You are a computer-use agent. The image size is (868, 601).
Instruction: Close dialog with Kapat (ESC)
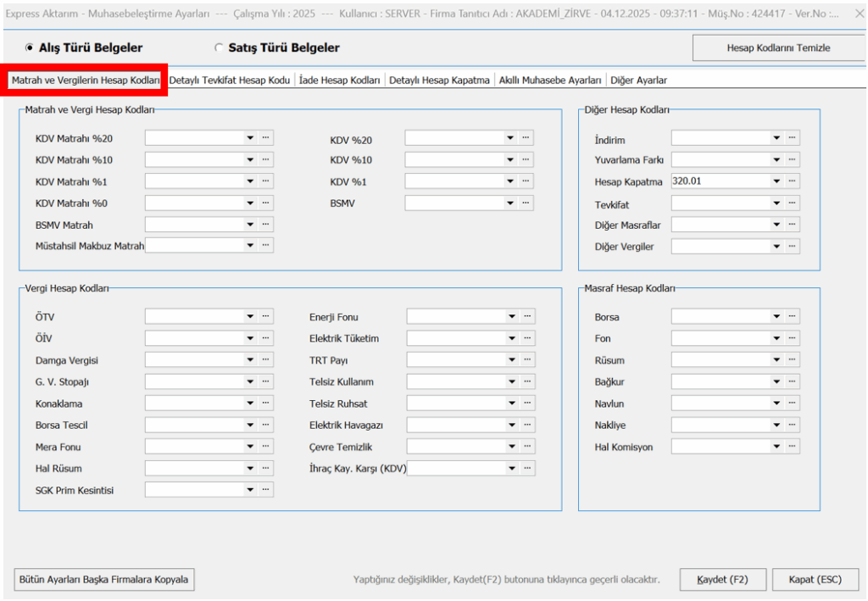click(815, 580)
